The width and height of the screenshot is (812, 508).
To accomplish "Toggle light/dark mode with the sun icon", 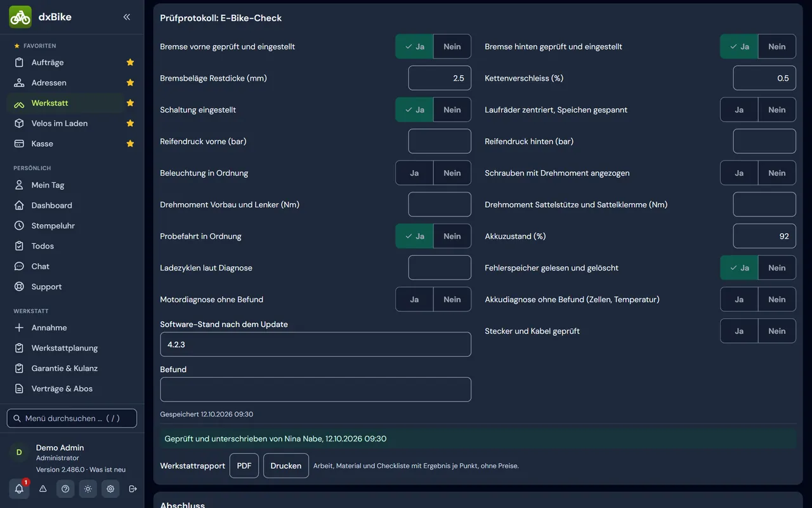I will click(x=88, y=489).
